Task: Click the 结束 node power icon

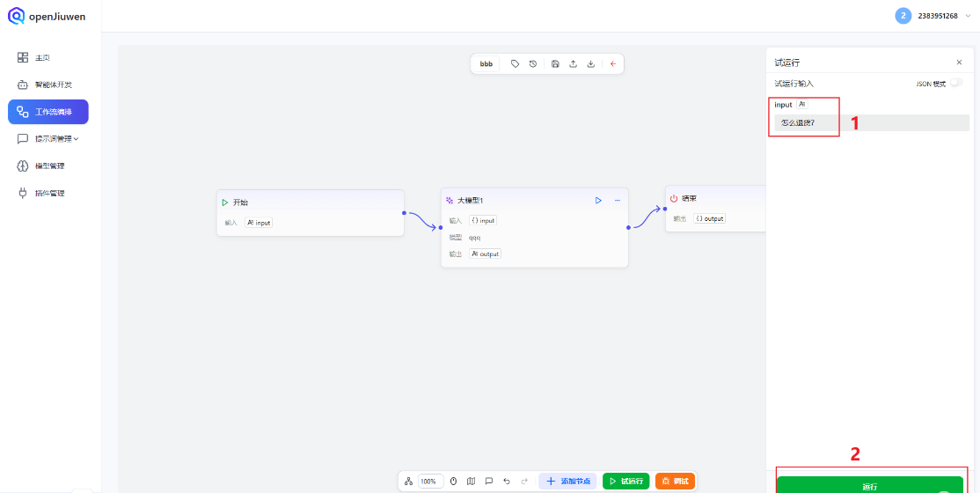Action: pos(674,198)
